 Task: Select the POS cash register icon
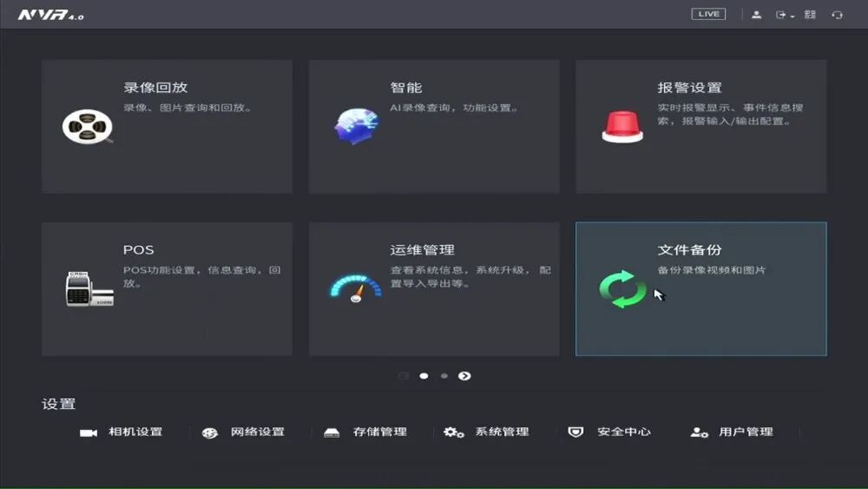coord(89,288)
